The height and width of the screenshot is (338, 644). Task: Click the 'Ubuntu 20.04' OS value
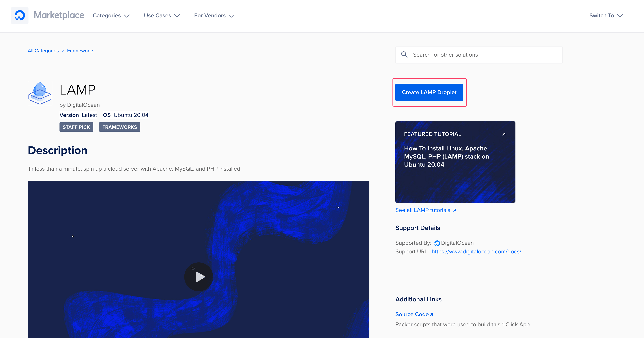click(x=131, y=115)
